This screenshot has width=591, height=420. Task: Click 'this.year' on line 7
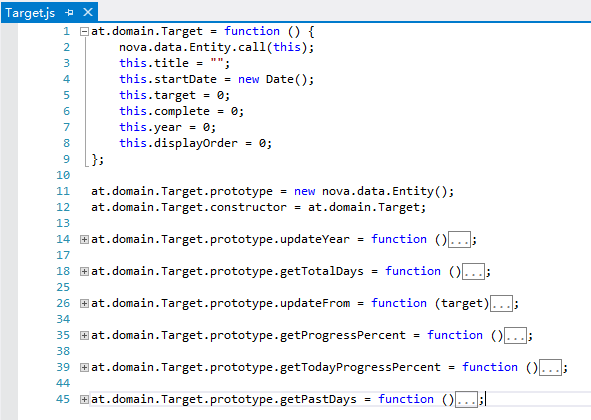[150, 127]
